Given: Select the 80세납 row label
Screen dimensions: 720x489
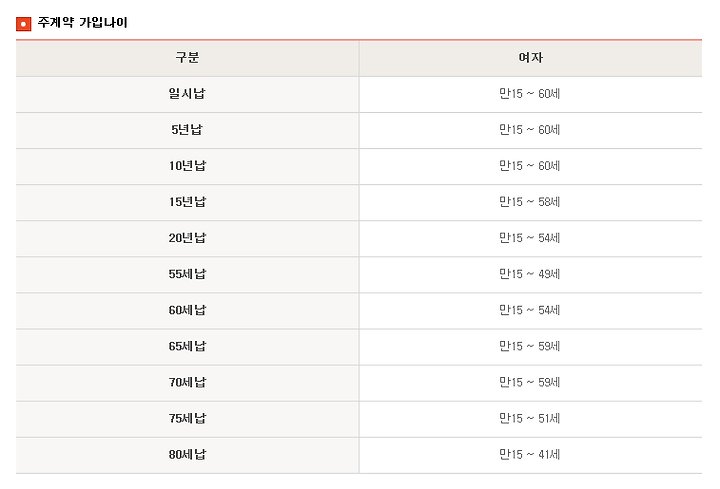Looking at the screenshot, I should (187, 455).
